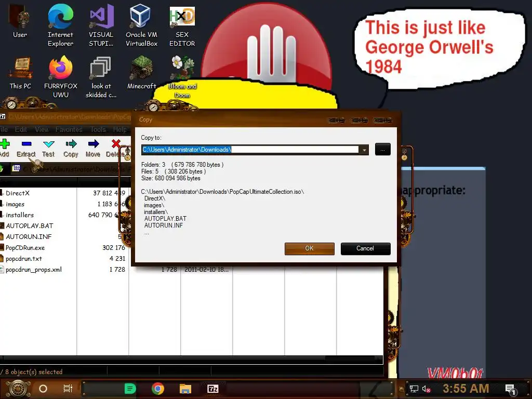The image size is (532, 399).
Task: Open the Tools menu in 7-Zip
Action: (98, 129)
